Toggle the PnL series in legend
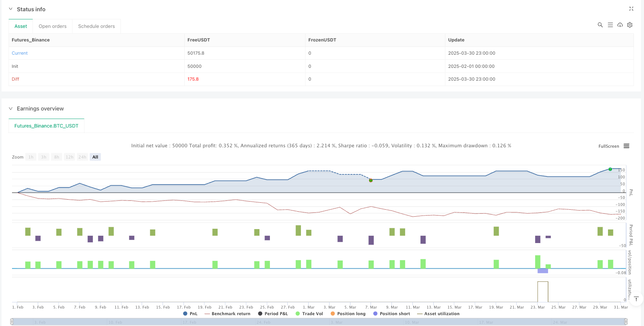This screenshot has width=644, height=326. pos(190,314)
